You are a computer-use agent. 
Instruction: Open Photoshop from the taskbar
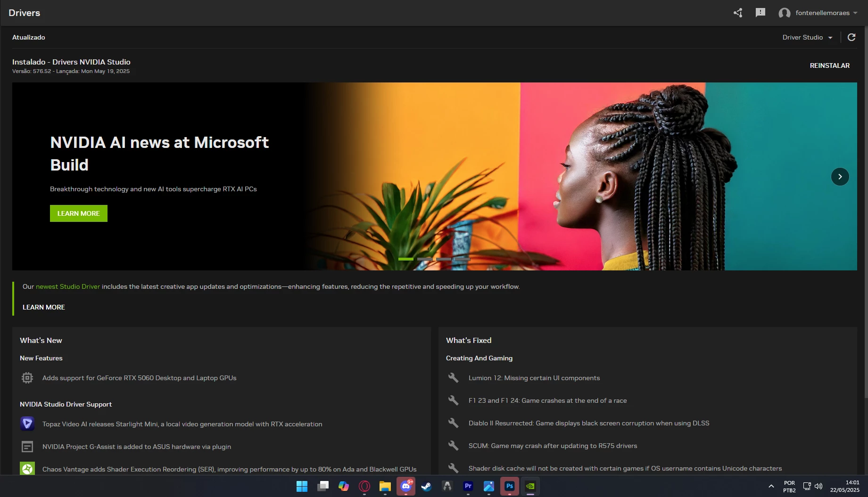[510, 486]
